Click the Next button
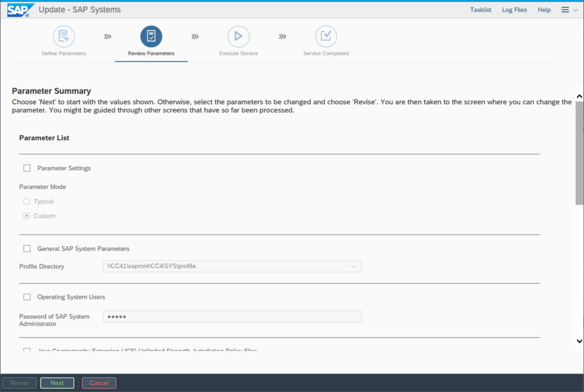Screen dimensions: 584x392 tap(58, 383)
